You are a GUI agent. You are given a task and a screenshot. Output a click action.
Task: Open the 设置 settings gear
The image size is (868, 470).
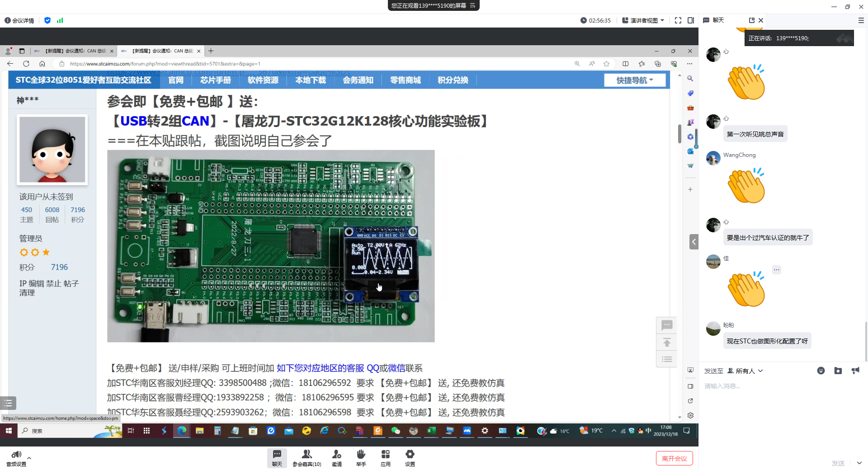(410, 458)
